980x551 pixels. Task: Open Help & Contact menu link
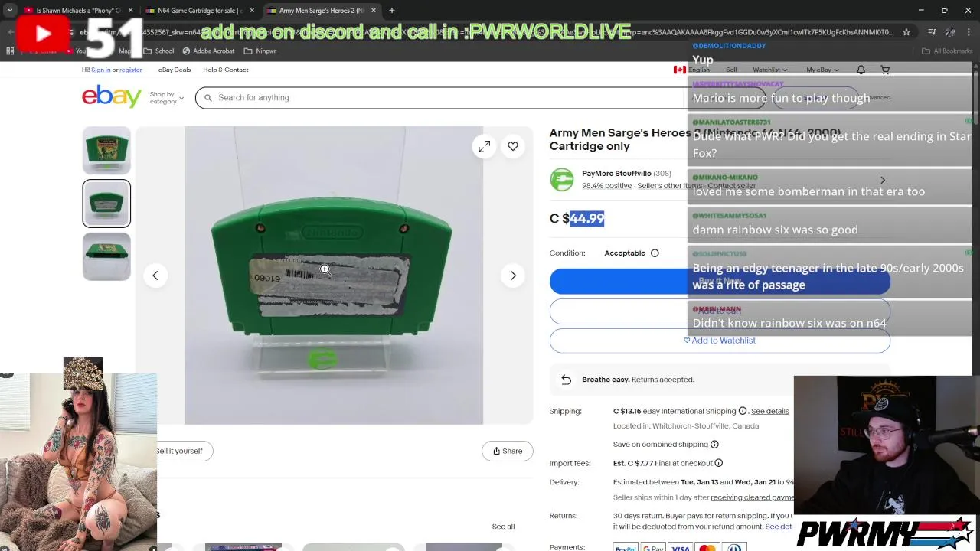pos(225,70)
